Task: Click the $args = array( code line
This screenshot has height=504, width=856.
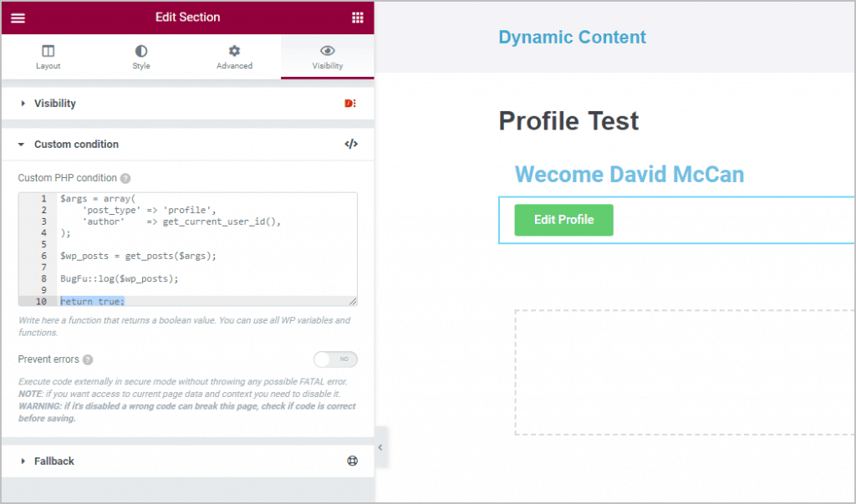Action: pyautogui.click(x=98, y=199)
